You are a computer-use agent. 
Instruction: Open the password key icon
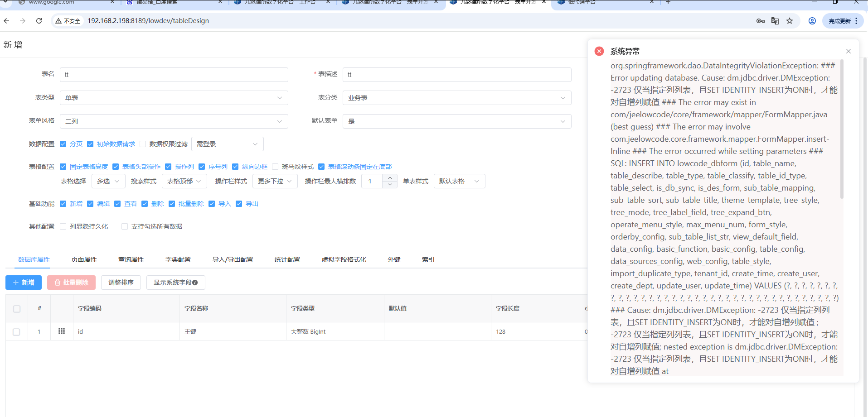761,21
